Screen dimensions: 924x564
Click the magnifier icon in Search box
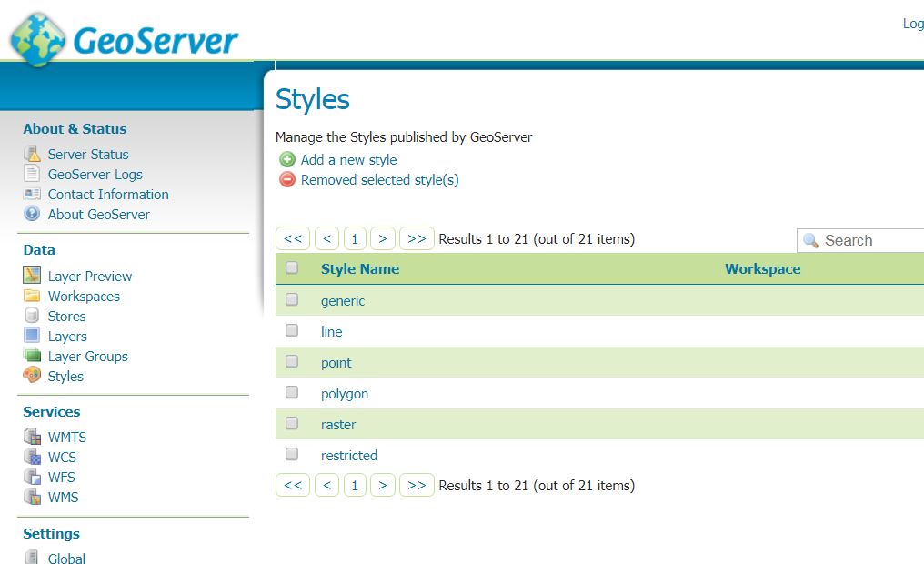(811, 240)
